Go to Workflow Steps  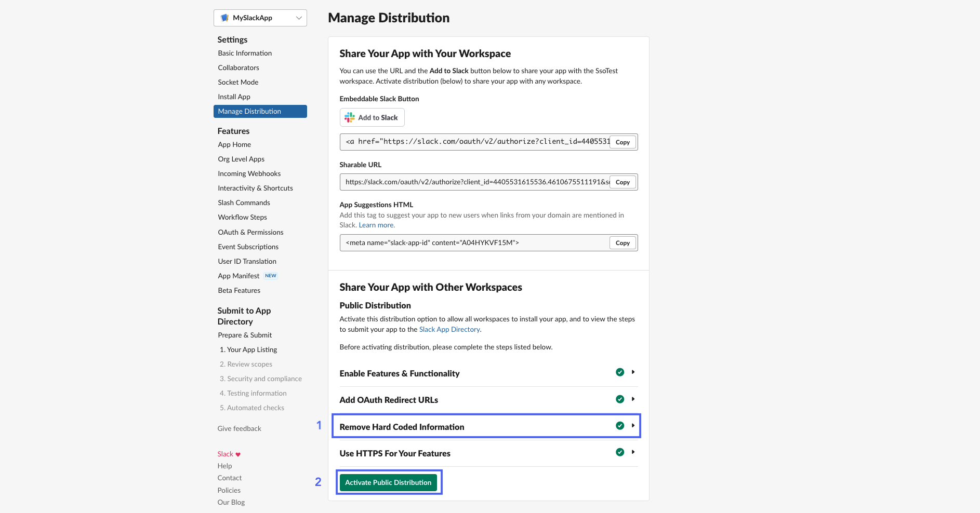[x=242, y=217]
